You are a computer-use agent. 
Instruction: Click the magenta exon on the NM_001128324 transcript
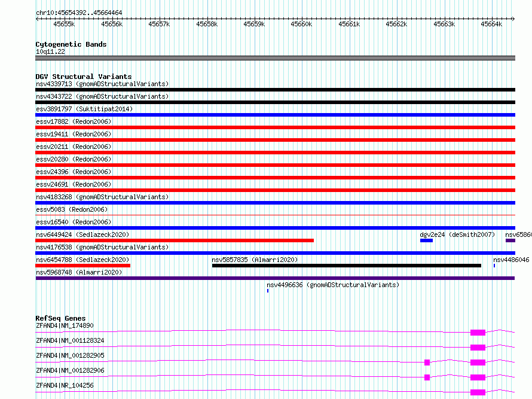tap(478, 348)
